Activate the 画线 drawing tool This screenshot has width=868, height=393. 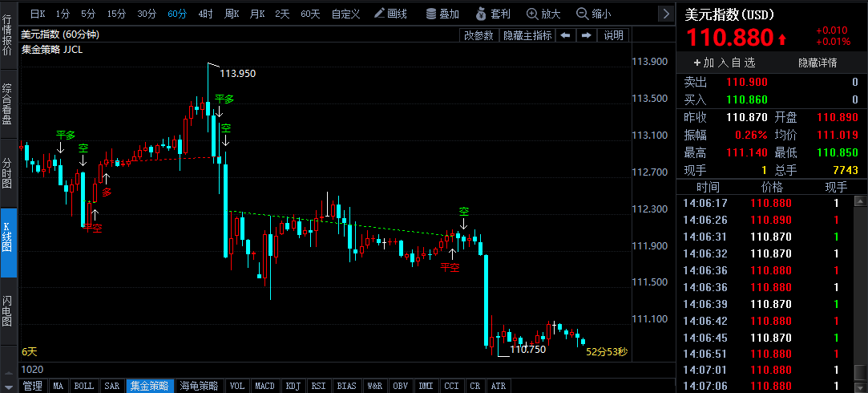point(391,14)
